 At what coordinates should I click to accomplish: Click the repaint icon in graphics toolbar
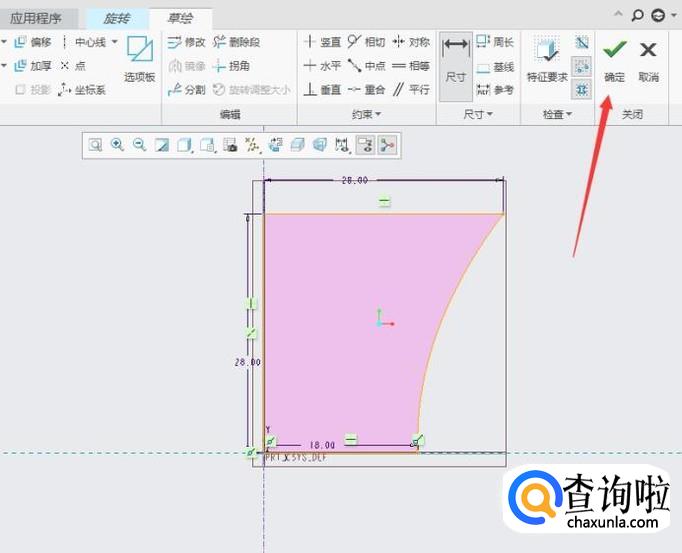coord(162,145)
